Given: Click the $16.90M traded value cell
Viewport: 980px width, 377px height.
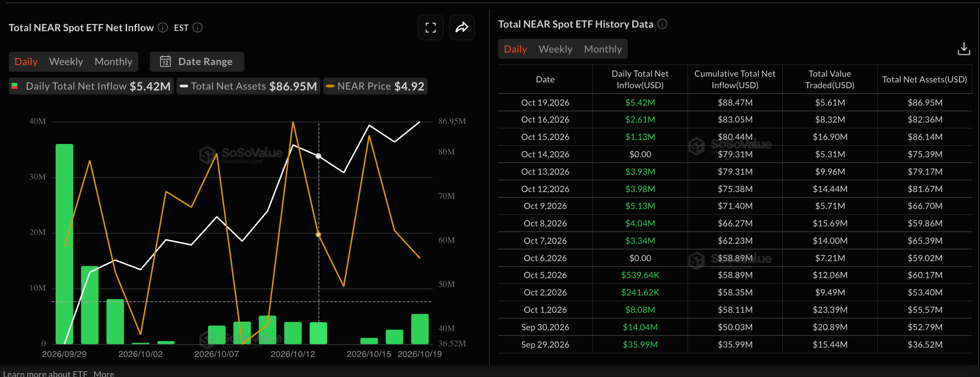Looking at the screenshot, I should (830, 137).
